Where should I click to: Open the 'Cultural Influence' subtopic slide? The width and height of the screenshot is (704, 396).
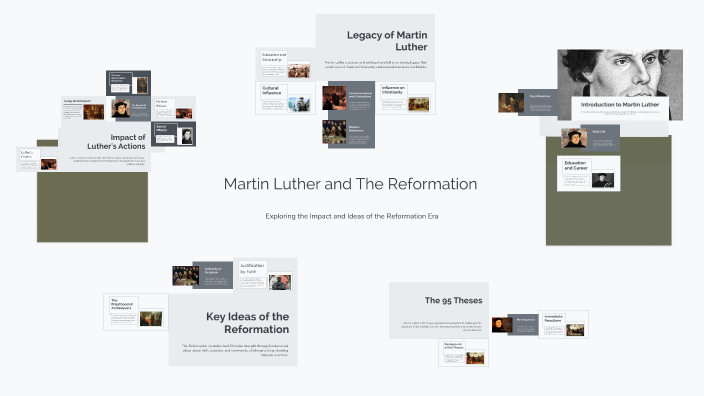click(286, 98)
